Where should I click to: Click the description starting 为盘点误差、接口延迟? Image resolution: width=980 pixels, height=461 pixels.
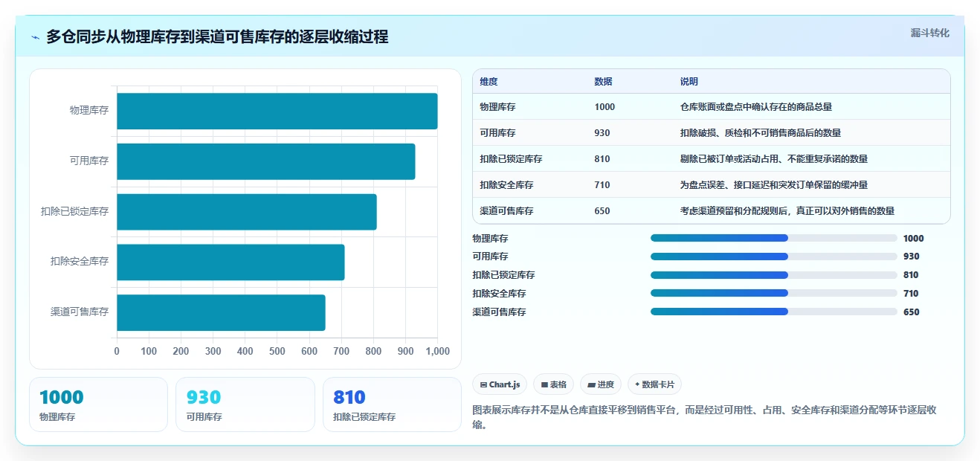(773, 185)
